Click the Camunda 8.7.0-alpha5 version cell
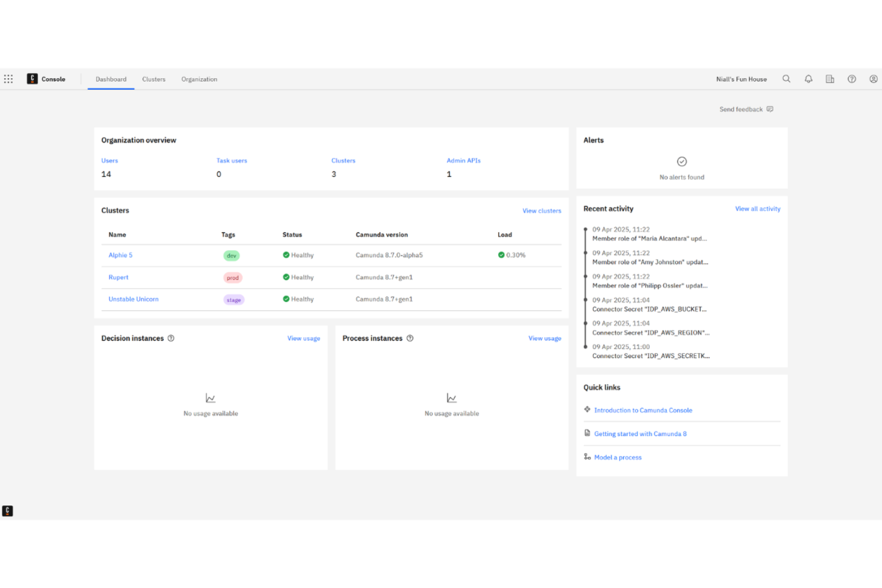 tap(389, 255)
